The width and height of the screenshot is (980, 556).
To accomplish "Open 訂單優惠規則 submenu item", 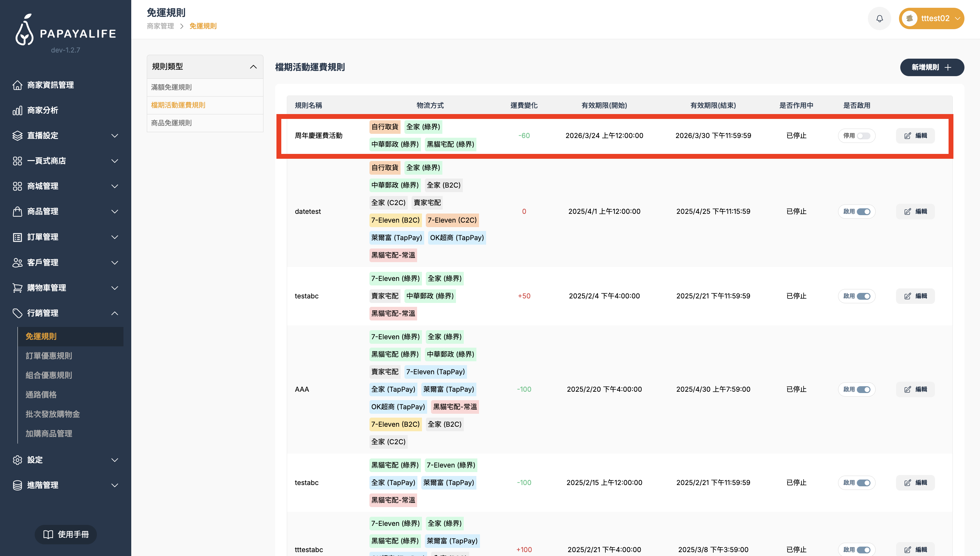I will (49, 356).
